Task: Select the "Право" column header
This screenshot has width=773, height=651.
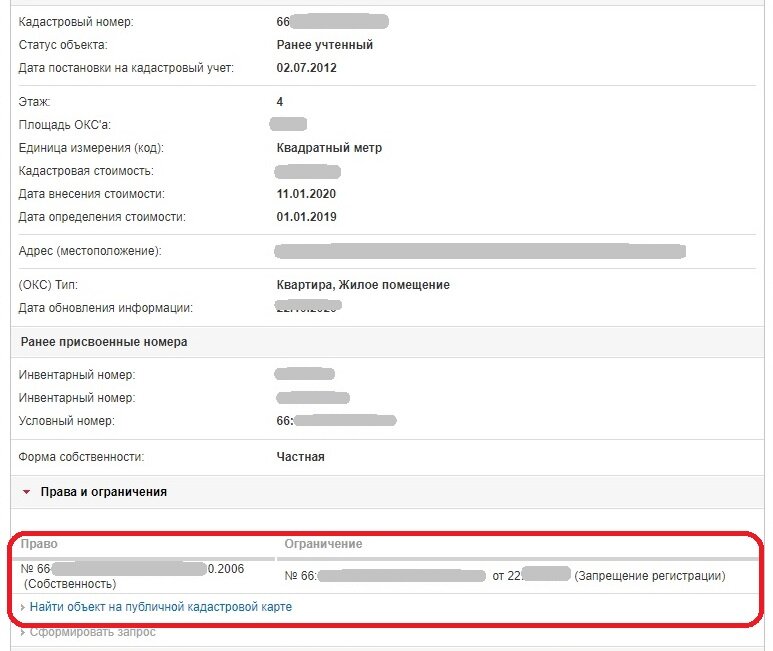Action: 39,544
